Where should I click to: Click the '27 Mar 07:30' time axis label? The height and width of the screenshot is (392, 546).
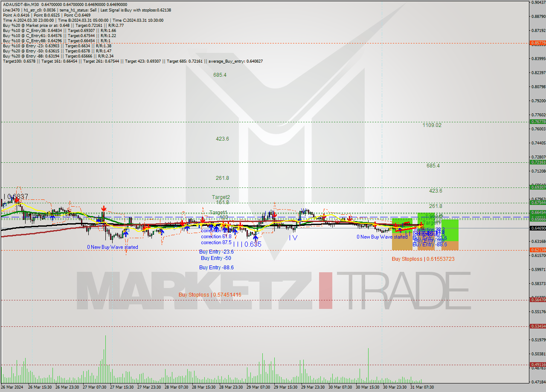pos(94,387)
